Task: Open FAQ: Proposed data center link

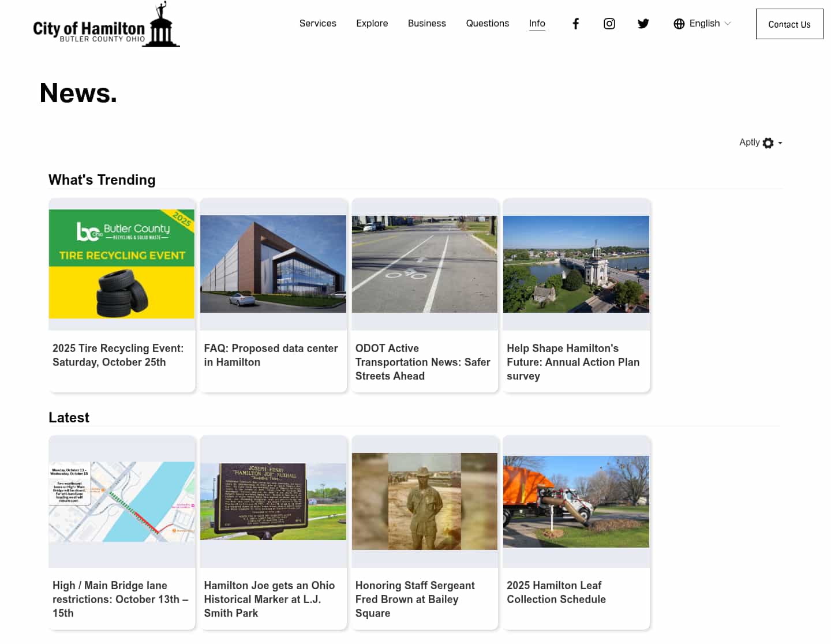Action: tap(270, 355)
